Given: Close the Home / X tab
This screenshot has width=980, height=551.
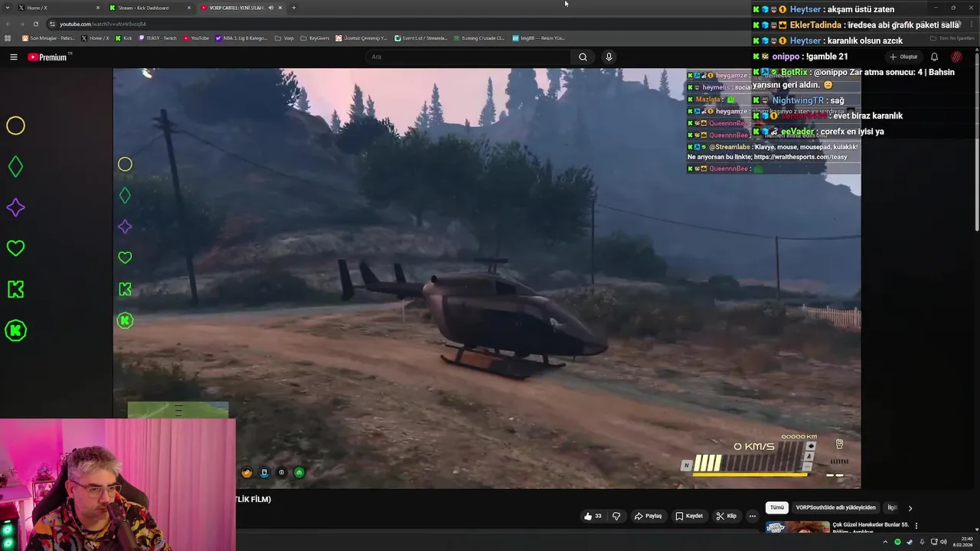Looking at the screenshot, I should pyautogui.click(x=98, y=8).
